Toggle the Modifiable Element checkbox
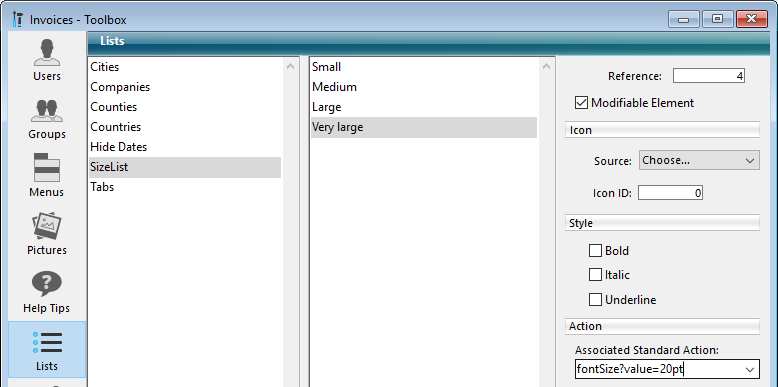This screenshot has height=387, width=778. click(581, 103)
